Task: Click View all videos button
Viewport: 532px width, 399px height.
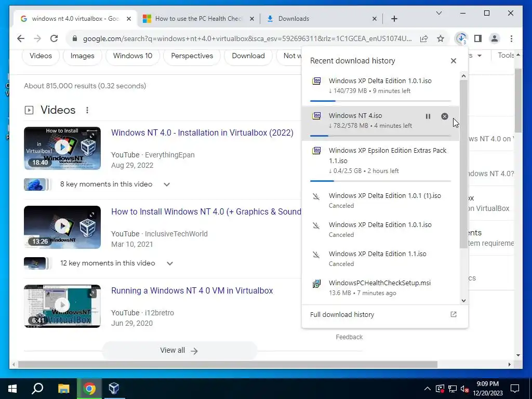Action: coord(179,351)
